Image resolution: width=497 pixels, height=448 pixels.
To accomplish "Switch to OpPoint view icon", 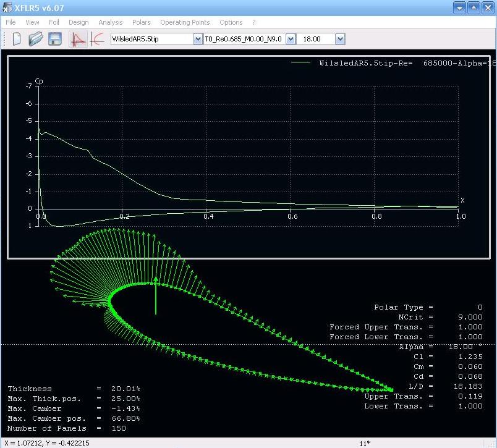I will pyautogui.click(x=79, y=39).
